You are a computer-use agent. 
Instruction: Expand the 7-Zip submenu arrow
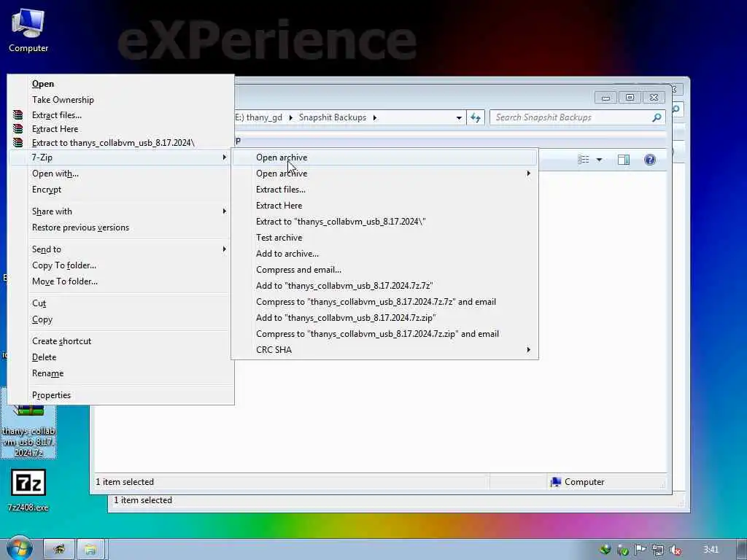pos(225,157)
